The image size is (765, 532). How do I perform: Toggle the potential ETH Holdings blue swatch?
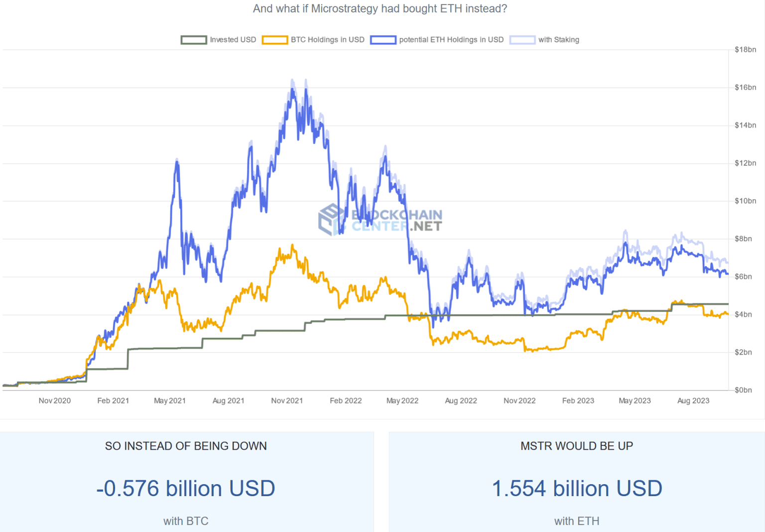(383, 40)
